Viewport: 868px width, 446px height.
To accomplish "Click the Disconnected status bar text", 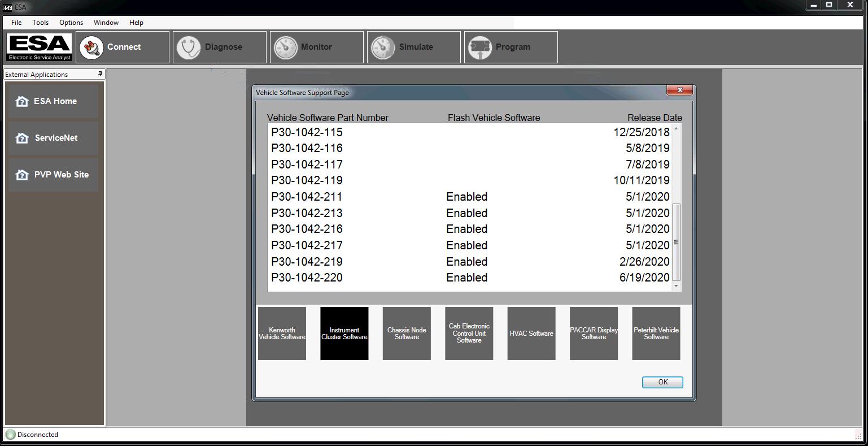I will (38, 435).
